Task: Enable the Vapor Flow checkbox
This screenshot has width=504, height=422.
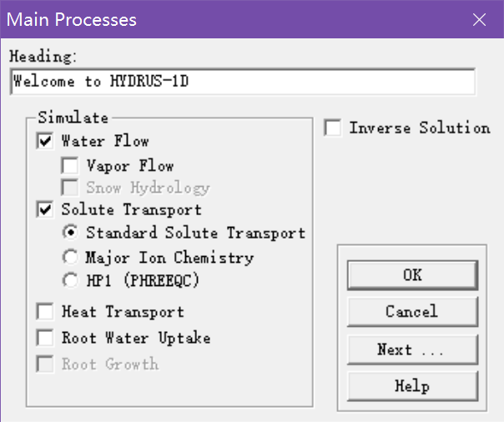Action: tap(70, 166)
